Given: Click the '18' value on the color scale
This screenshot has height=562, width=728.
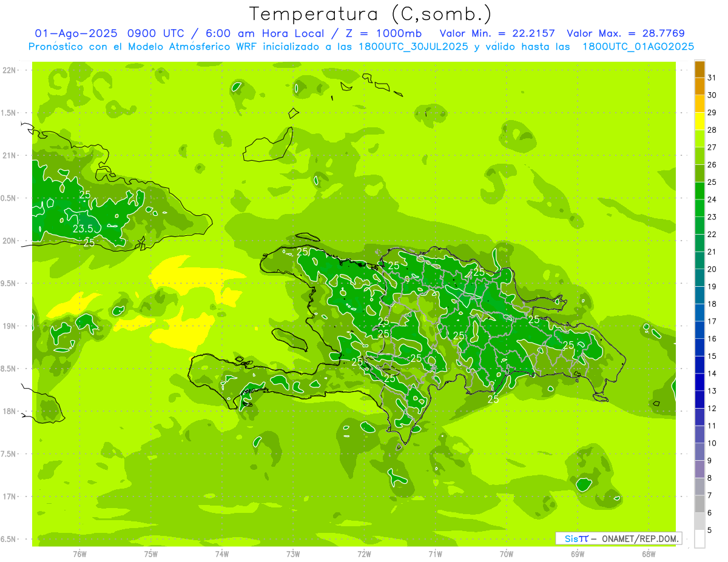Looking at the screenshot, I should point(712,304).
